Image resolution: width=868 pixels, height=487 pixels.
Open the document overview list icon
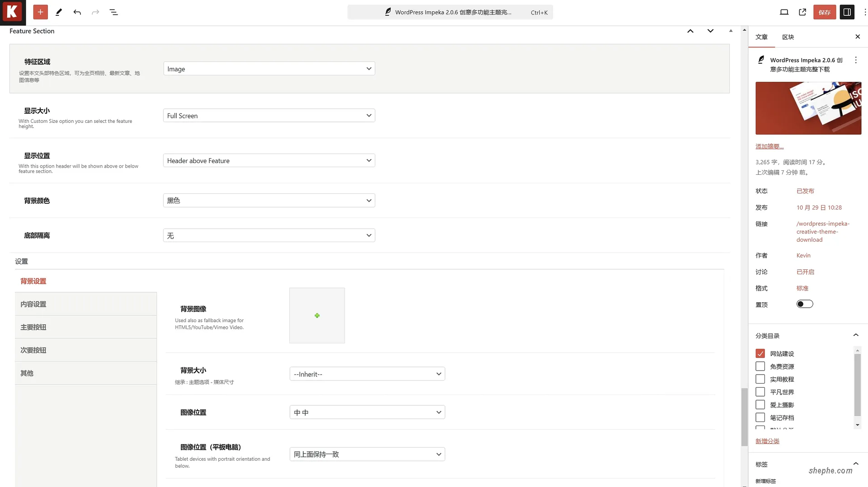(113, 12)
